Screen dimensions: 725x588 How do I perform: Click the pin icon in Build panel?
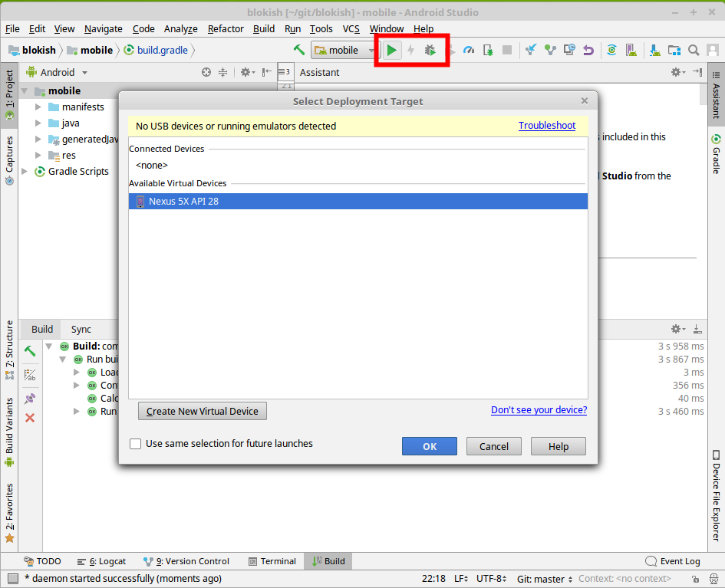point(30,399)
